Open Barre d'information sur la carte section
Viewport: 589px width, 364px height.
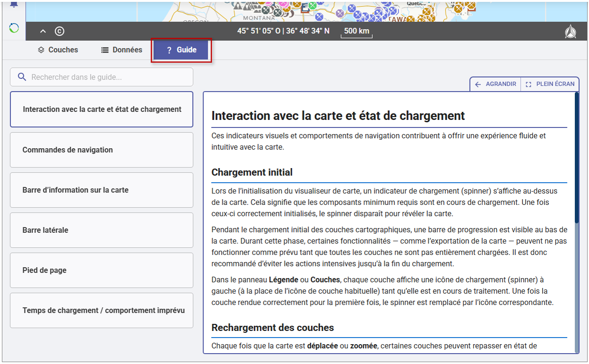102,190
